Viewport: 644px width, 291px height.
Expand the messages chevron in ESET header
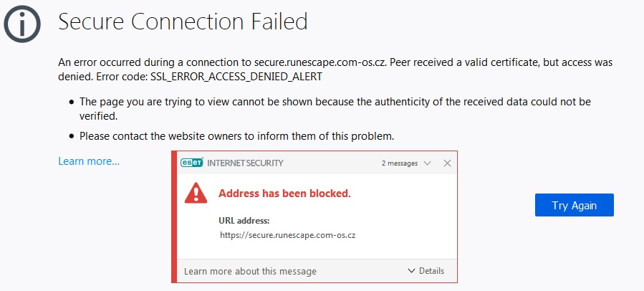pos(428,163)
